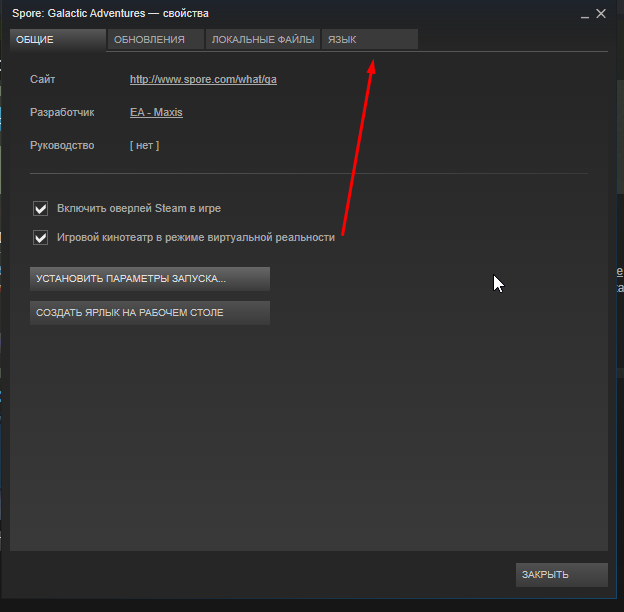The width and height of the screenshot is (624, 612).
Task: Click СОЗДАТЬ ЯРЛЫК НА РАБОЧЕМ СТОЛЕ button
Action: 150,313
